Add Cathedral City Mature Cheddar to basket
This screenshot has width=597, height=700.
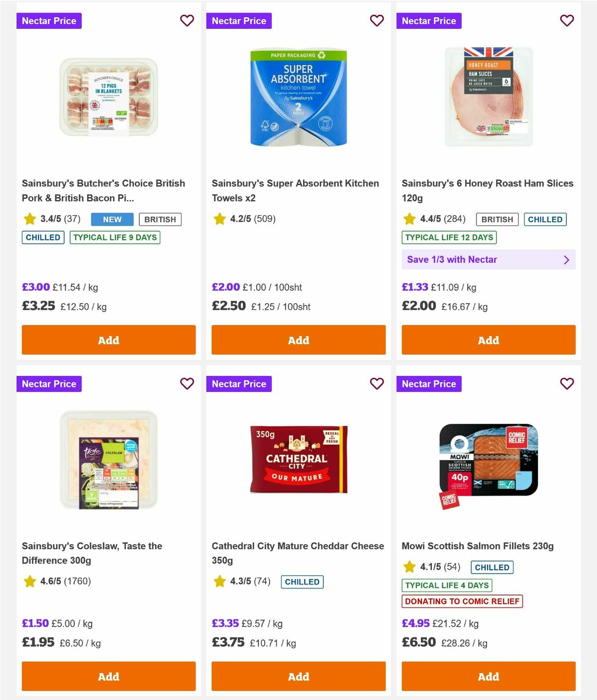(298, 676)
